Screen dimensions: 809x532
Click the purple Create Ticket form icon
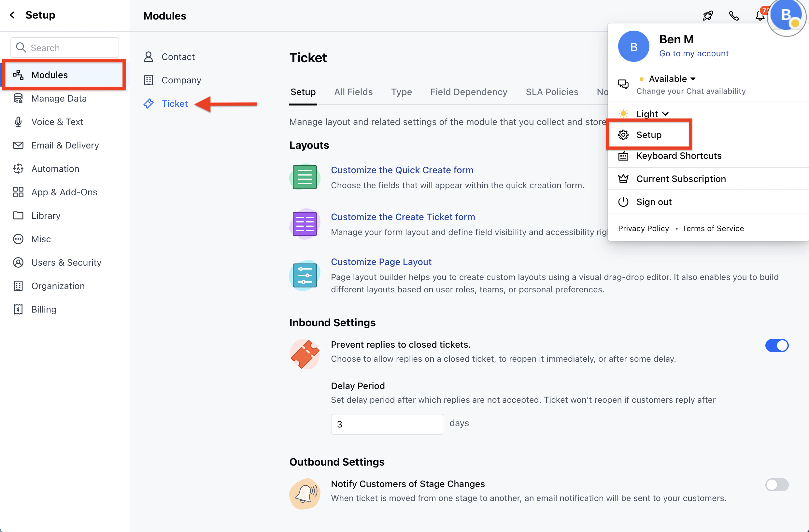pos(305,224)
